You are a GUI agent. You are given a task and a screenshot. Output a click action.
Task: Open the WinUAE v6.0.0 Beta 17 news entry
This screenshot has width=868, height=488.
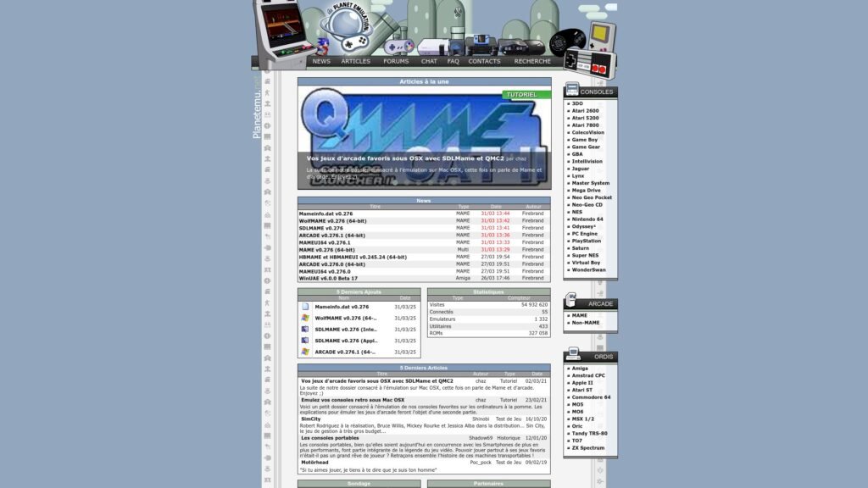[x=328, y=278]
